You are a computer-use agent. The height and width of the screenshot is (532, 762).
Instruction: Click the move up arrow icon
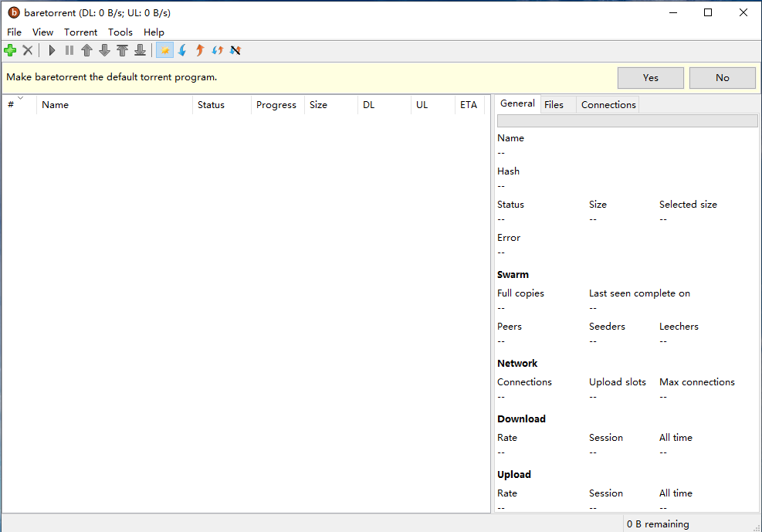click(x=87, y=50)
